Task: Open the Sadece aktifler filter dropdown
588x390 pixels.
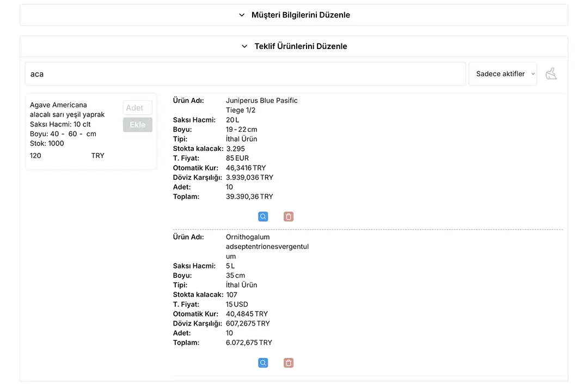Action: coord(503,74)
